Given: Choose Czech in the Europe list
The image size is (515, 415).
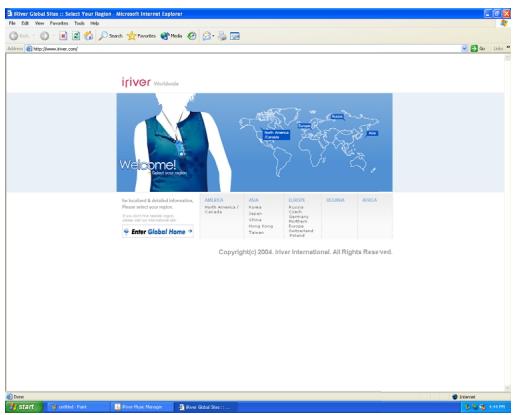Looking at the screenshot, I should (x=295, y=212).
